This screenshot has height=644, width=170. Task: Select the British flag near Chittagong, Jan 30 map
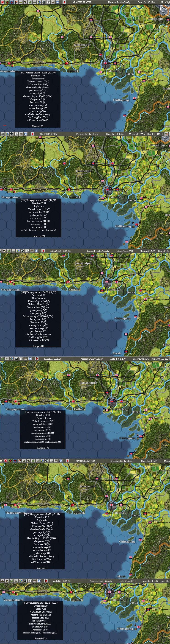tap(134, 98)
